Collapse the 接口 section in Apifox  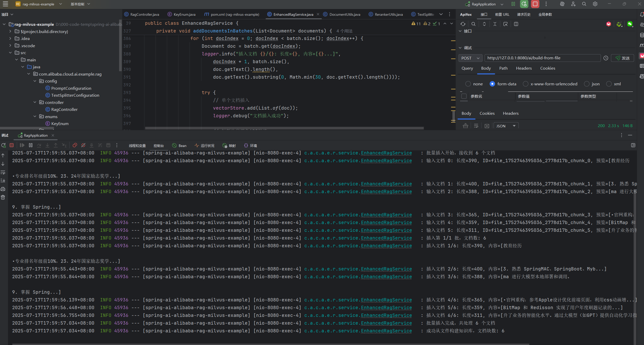460,31
